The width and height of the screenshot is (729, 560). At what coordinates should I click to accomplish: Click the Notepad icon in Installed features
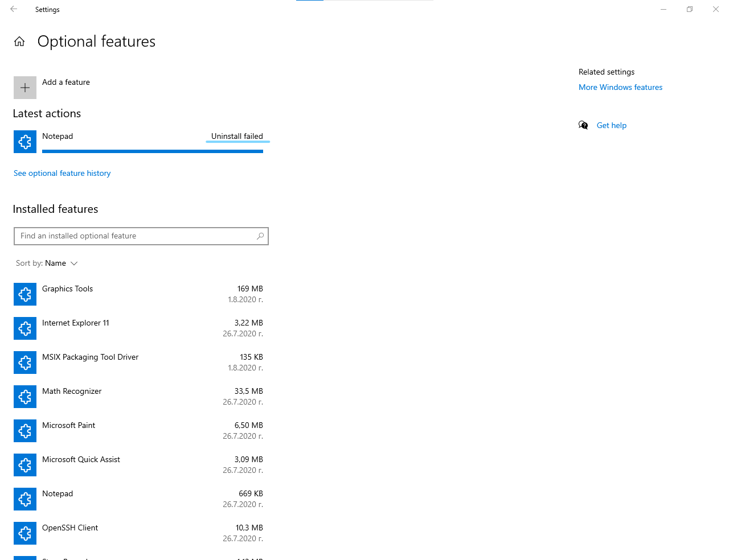pos(25,499)
